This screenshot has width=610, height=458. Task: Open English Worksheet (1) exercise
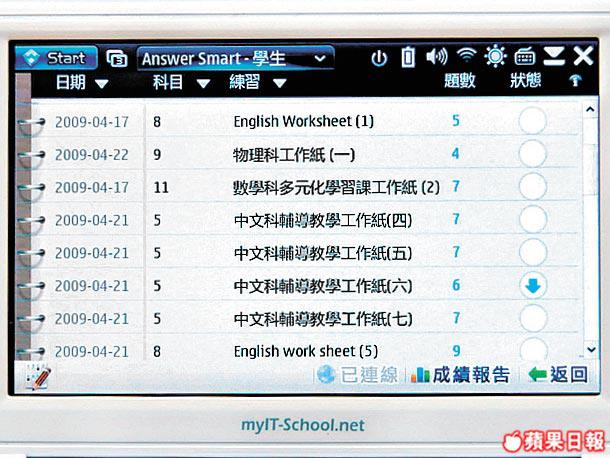303,121
